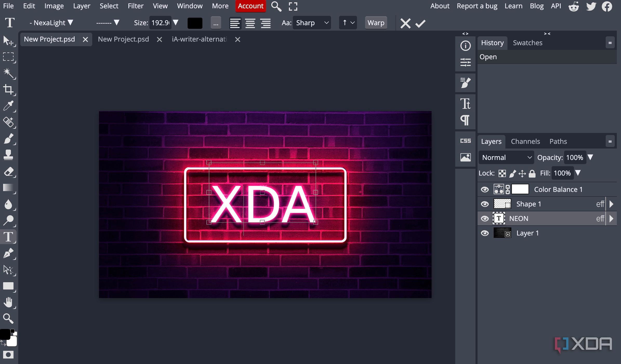
Task: Click the text color swatch
Action: (x=195, y=23)
